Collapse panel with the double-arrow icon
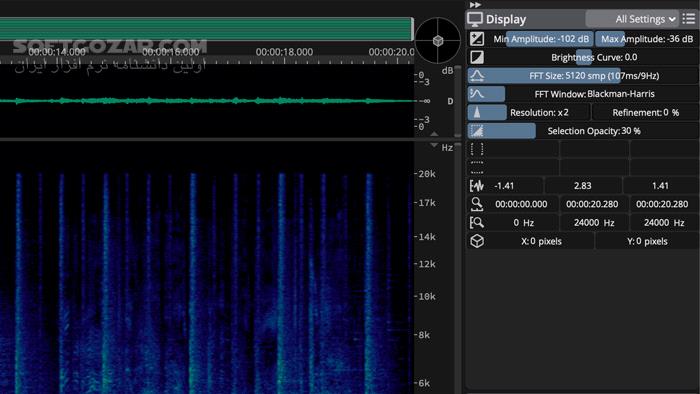700x394 pixels. 475,4
